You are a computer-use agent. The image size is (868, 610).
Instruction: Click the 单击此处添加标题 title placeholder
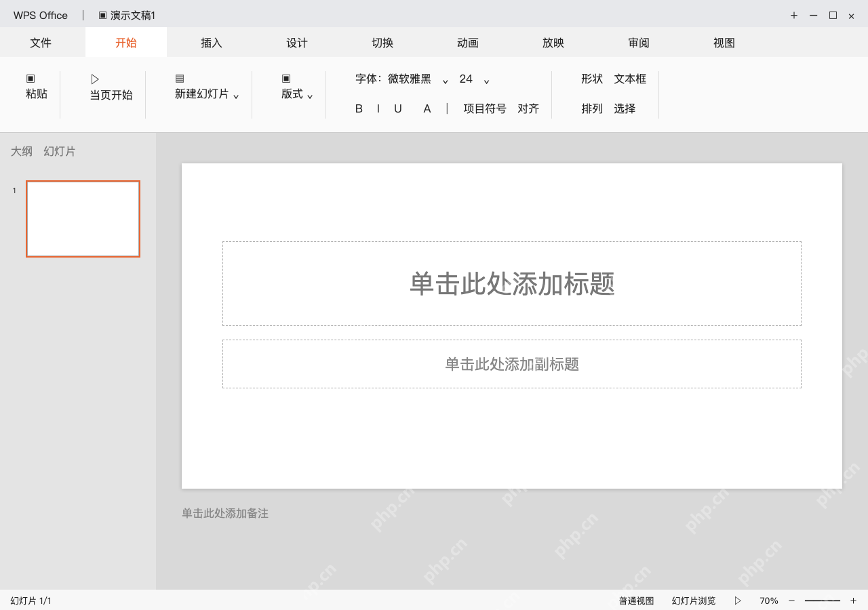[x=512, y=283]
